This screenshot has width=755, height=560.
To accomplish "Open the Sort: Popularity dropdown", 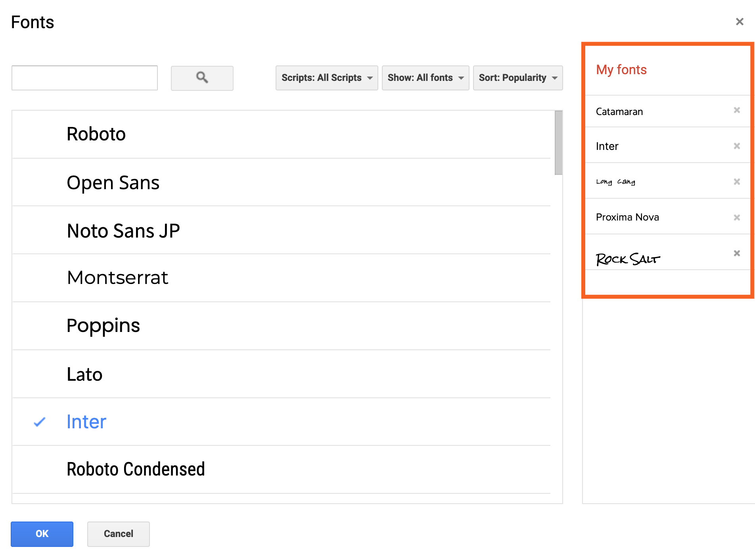I will pyautogui.click(x=518, y=78).
